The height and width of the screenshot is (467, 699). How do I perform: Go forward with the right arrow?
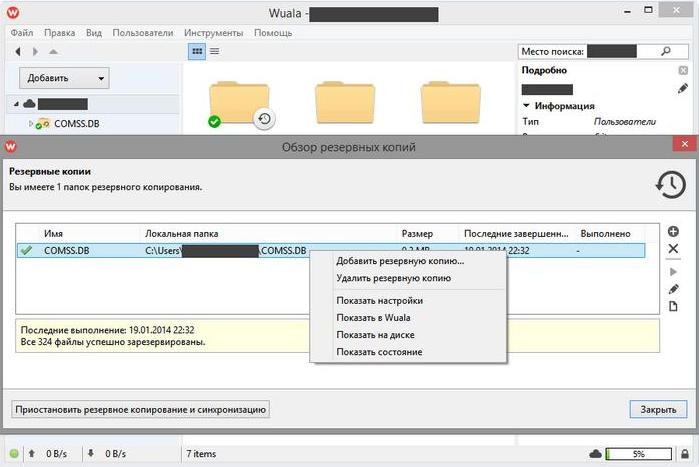click(35, 52)
